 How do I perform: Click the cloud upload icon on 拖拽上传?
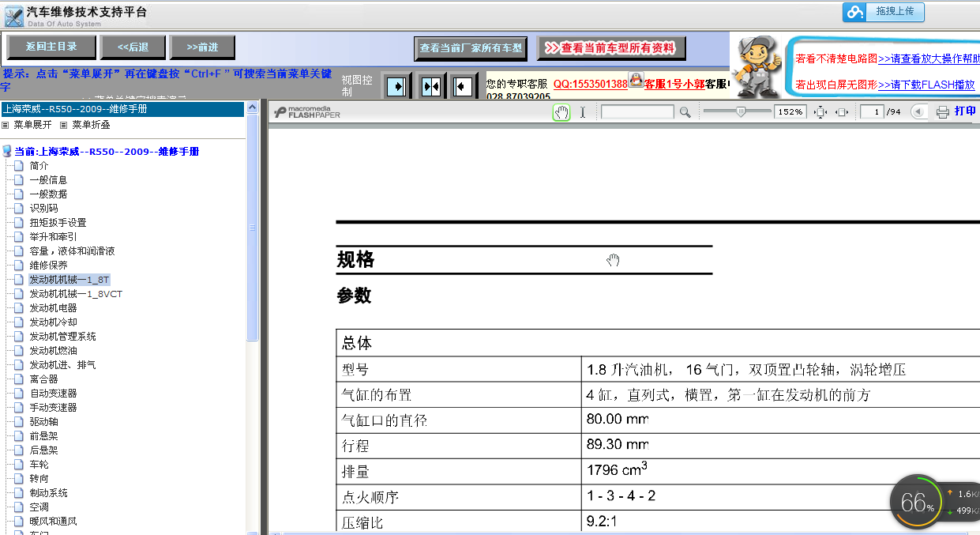(x=855, y=12)
